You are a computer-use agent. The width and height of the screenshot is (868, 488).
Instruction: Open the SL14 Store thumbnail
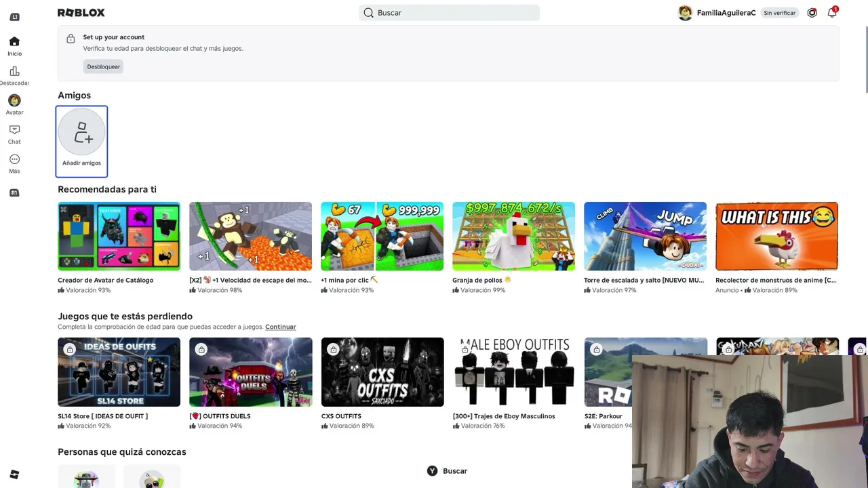[119, 372]
